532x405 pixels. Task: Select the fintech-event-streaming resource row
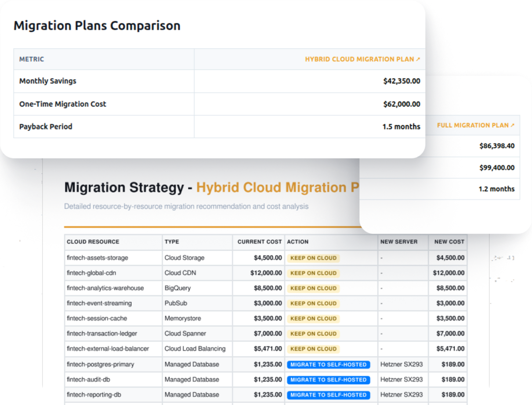click(x=265, y=303)
